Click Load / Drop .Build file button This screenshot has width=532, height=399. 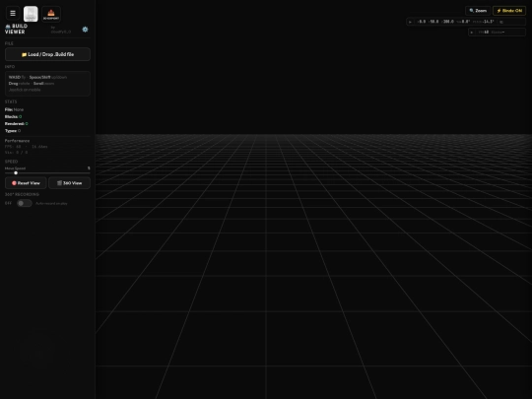[47, 54]
